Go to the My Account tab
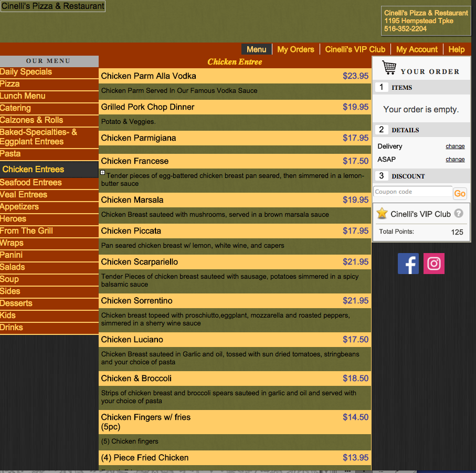 click(417, 49)
